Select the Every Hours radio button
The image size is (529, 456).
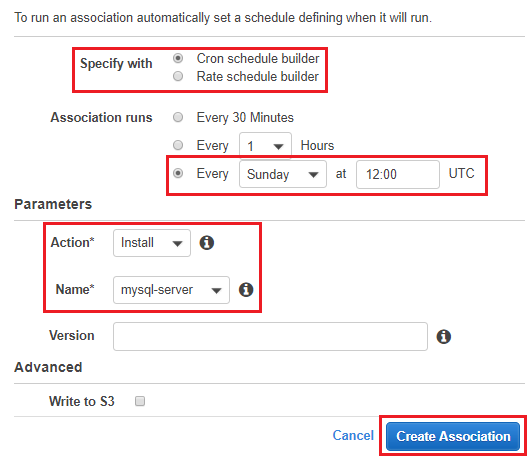click(178, 145)
